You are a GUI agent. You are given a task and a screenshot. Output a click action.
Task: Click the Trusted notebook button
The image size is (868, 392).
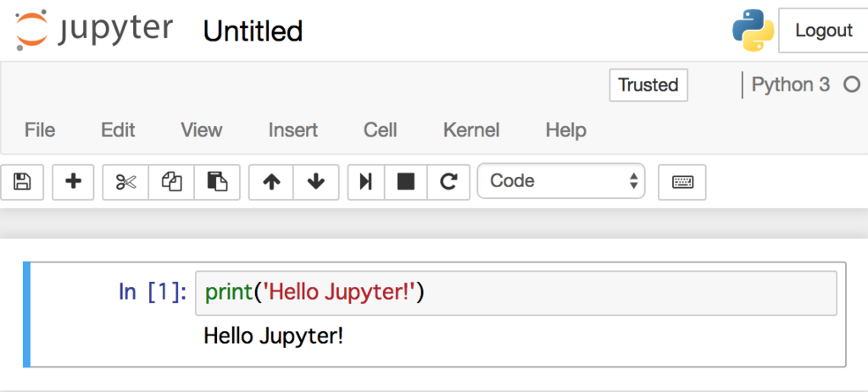click(648, 86)
